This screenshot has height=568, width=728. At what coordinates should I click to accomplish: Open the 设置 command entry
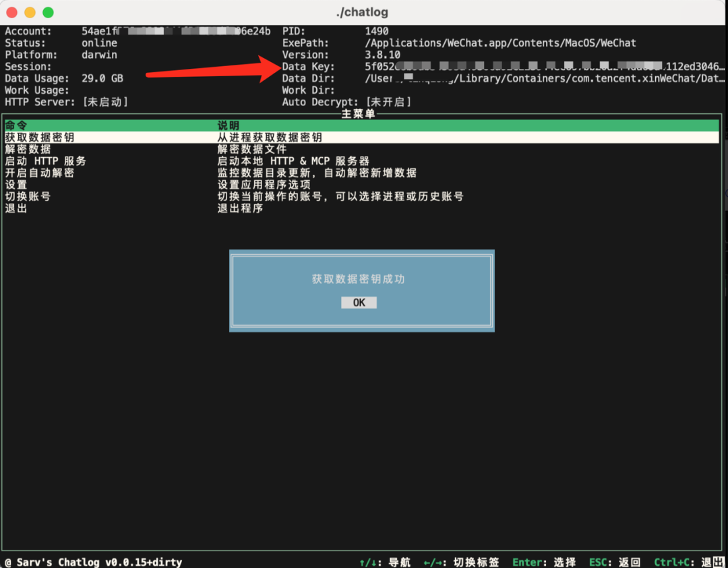[x=362, y=185]
